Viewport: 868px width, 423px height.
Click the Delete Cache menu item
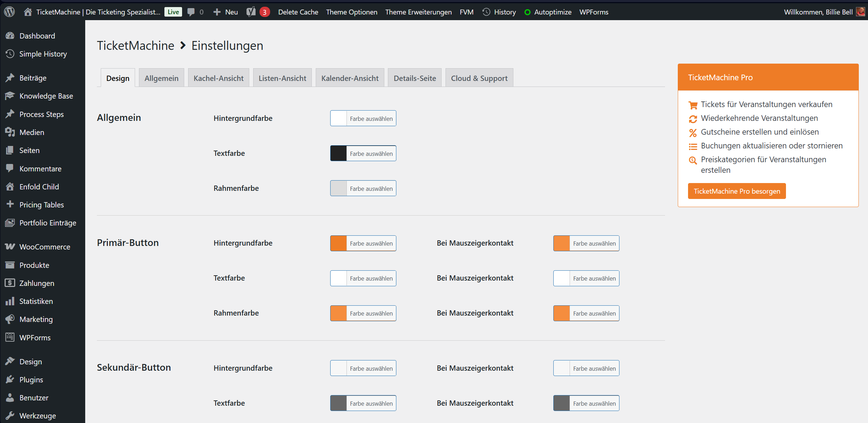(298, 12)
